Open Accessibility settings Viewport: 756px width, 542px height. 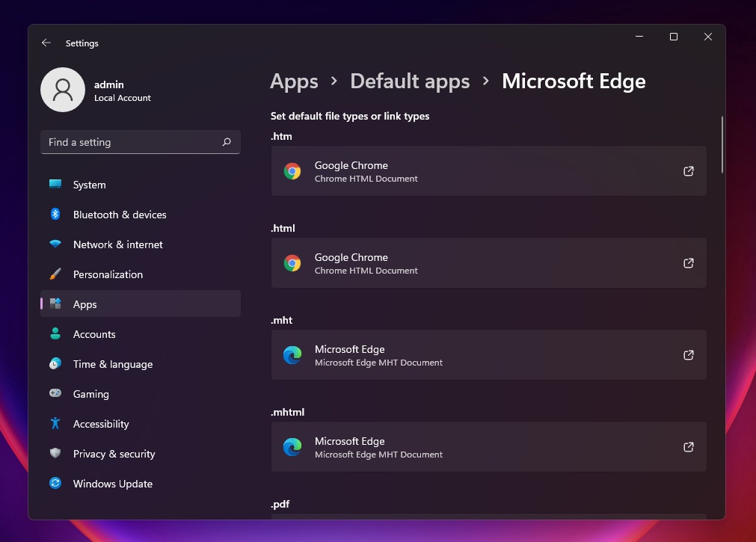[141, 424]
